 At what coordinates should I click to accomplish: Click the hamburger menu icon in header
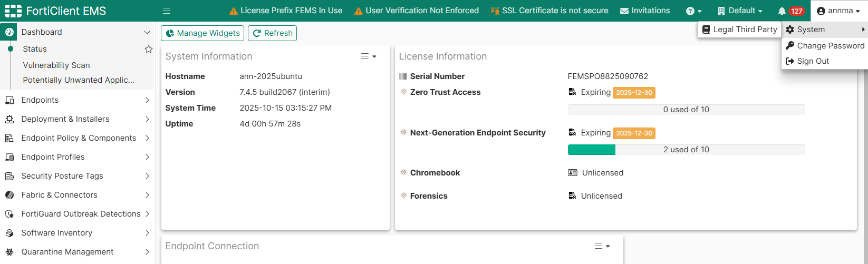[167, 11]
